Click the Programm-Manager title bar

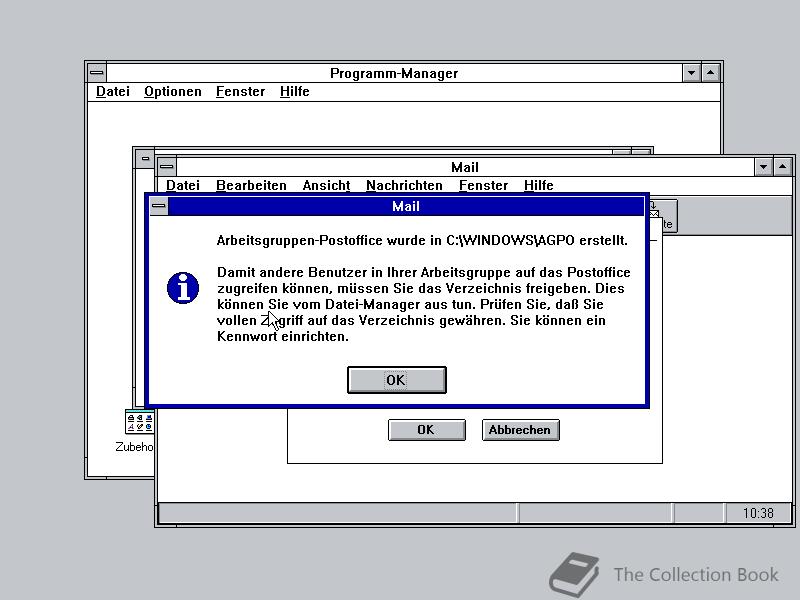(394, 73)
